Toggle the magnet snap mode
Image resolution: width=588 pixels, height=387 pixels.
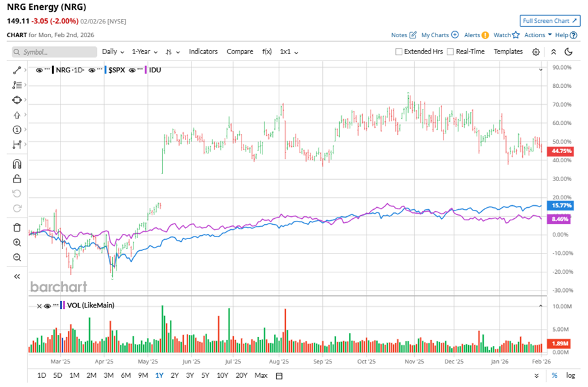[x=17, y=164]
